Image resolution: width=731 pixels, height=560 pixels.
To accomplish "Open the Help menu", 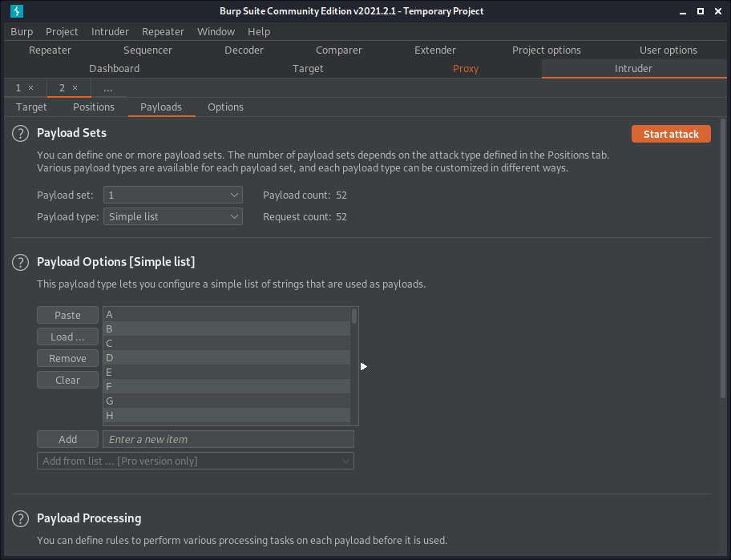I will [x=259, y=32].
